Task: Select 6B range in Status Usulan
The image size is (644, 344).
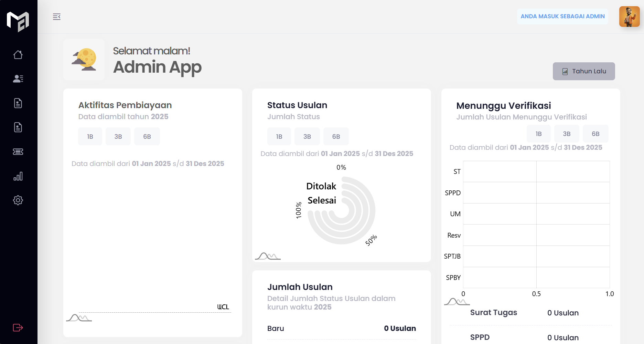Action: (x=336, y=136)
